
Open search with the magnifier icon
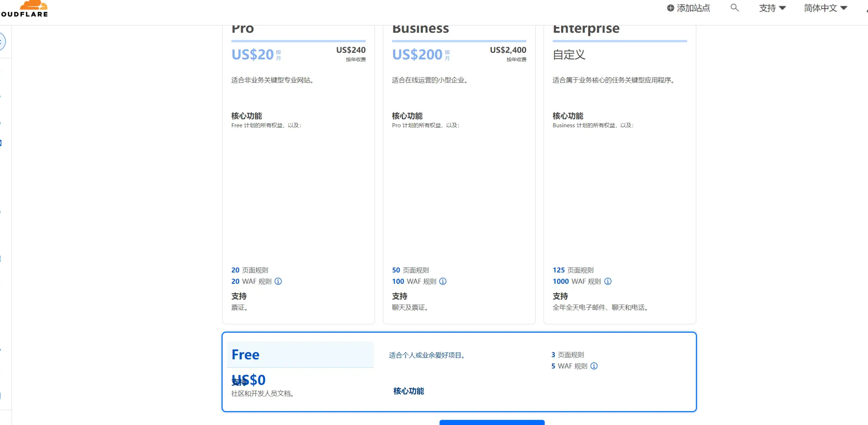[734, 8]
